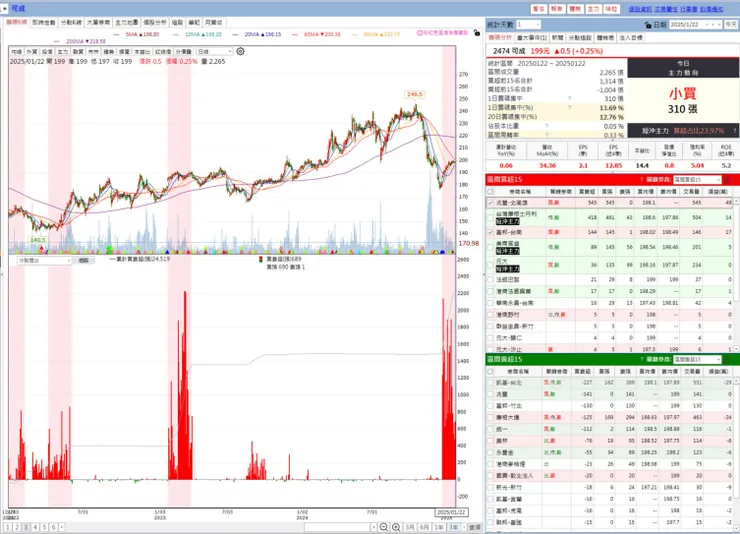The width and height of the screenshot is (740, 534).
Task: Toggle checkbox for 法銀巴黎 row
Action: 491,280
